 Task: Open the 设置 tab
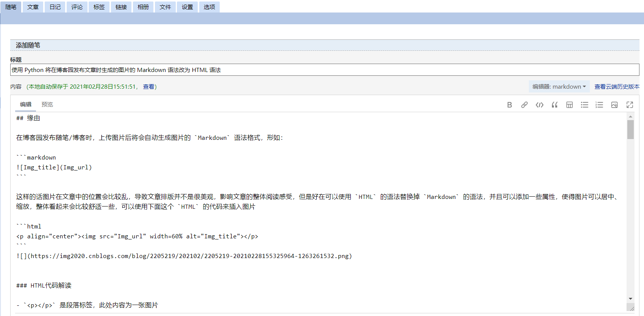[x=187, y=7]
